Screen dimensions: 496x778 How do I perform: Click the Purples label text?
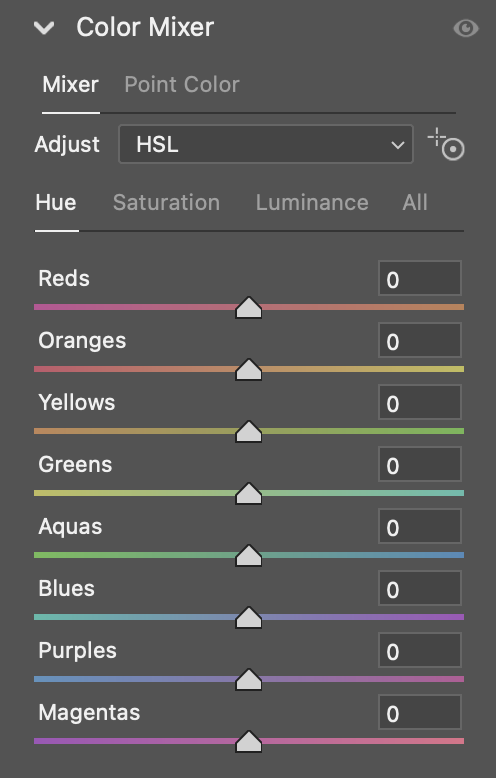[77, 651]
